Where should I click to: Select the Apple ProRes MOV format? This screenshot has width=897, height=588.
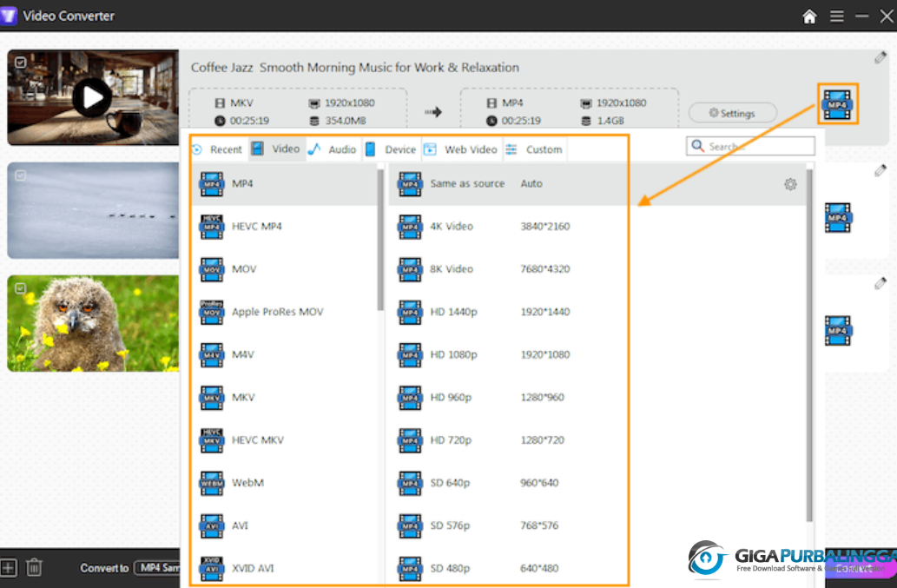(284, 313)
